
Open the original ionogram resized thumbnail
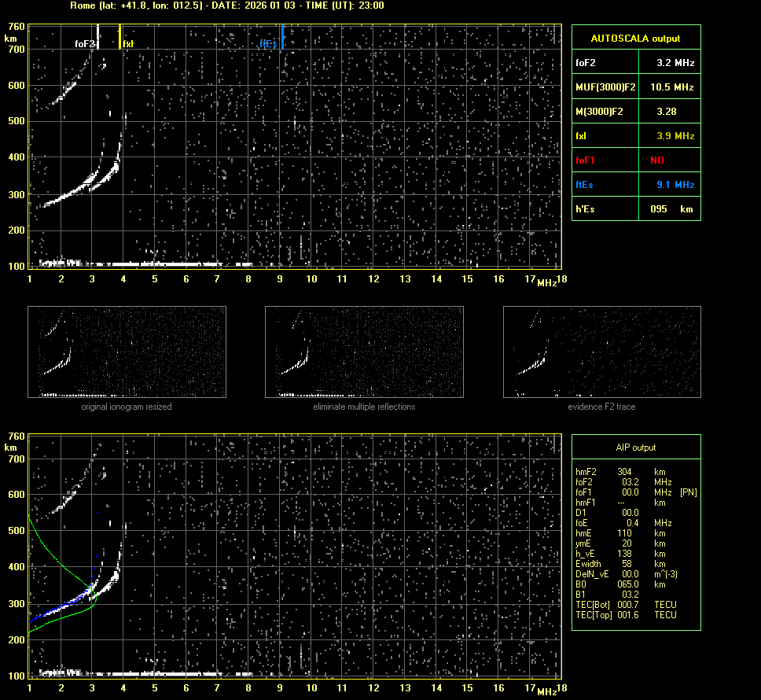click(127, 352)
